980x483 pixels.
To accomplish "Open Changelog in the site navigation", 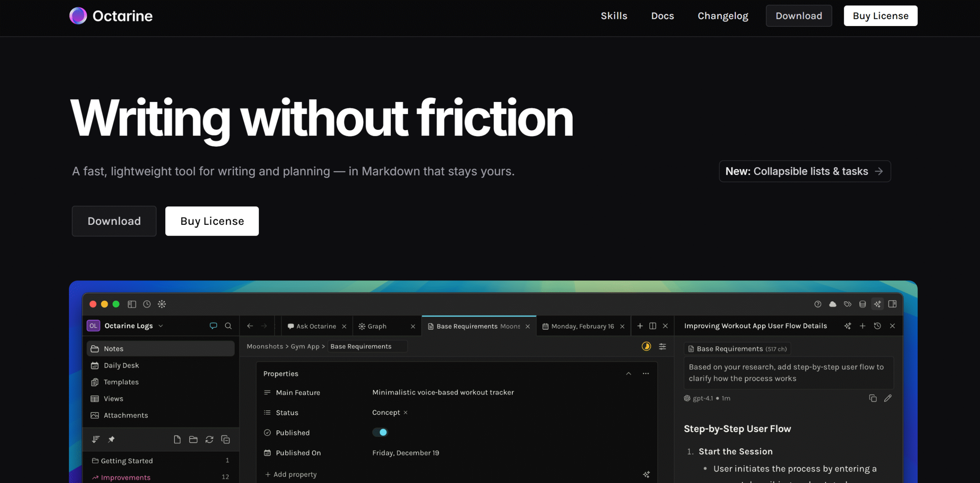I will [x=723, y=16].
